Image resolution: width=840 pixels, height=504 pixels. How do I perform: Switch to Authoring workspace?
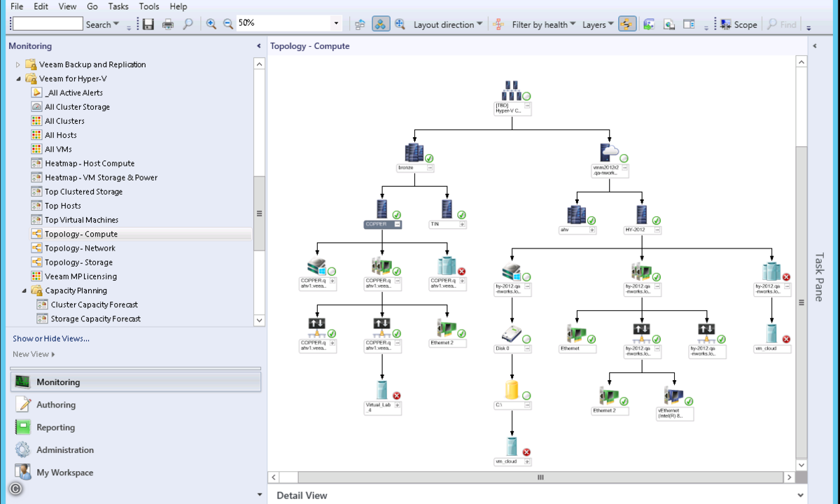pyautogui.click(x=136, y=405)
